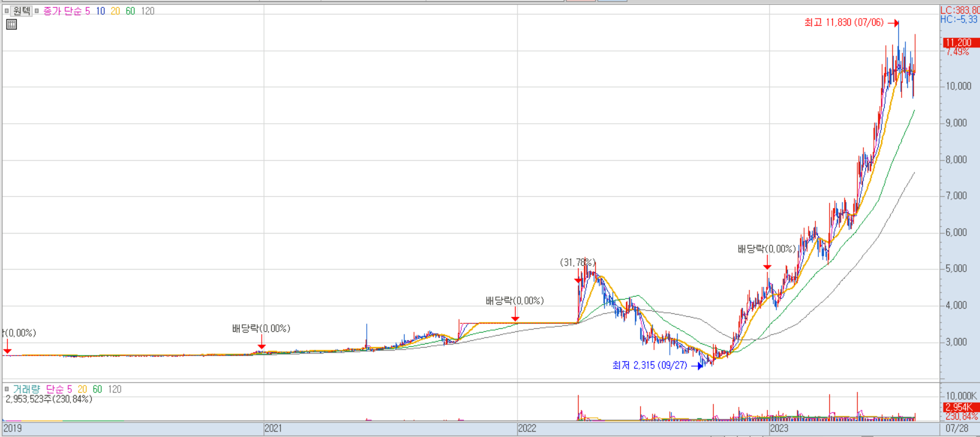Select the orange 20 volume average label
Viewport: 980px width, 437px height.
coord(82,389)
